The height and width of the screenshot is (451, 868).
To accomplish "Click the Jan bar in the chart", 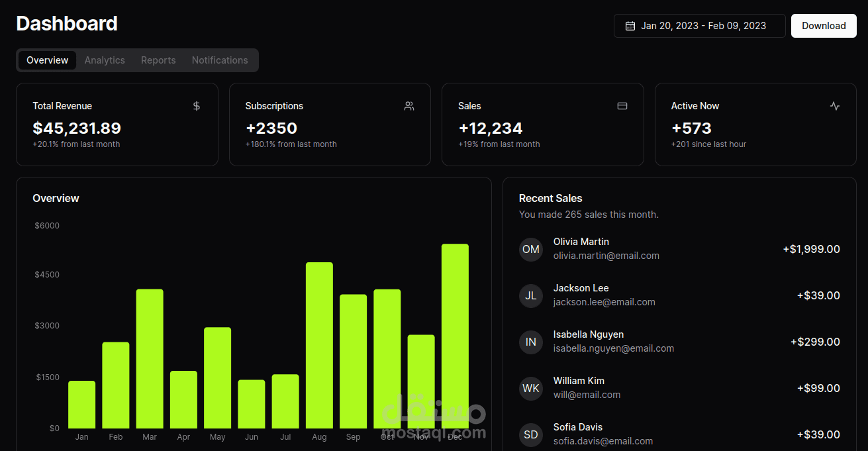I will coord(81,405).
